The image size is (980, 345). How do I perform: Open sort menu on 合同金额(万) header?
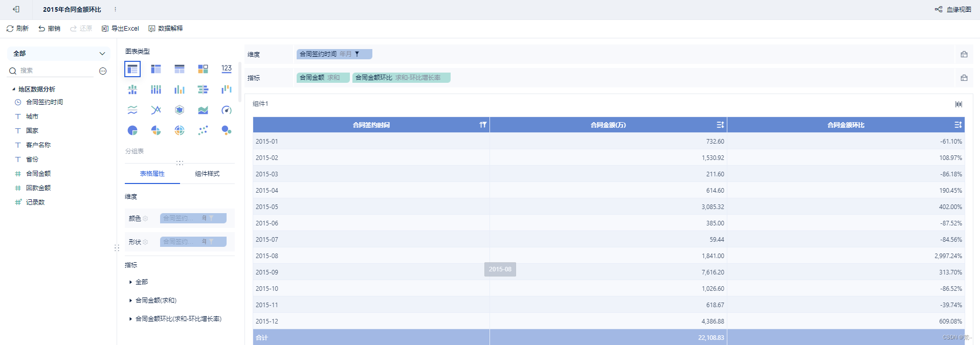click(x=720, y=125)
